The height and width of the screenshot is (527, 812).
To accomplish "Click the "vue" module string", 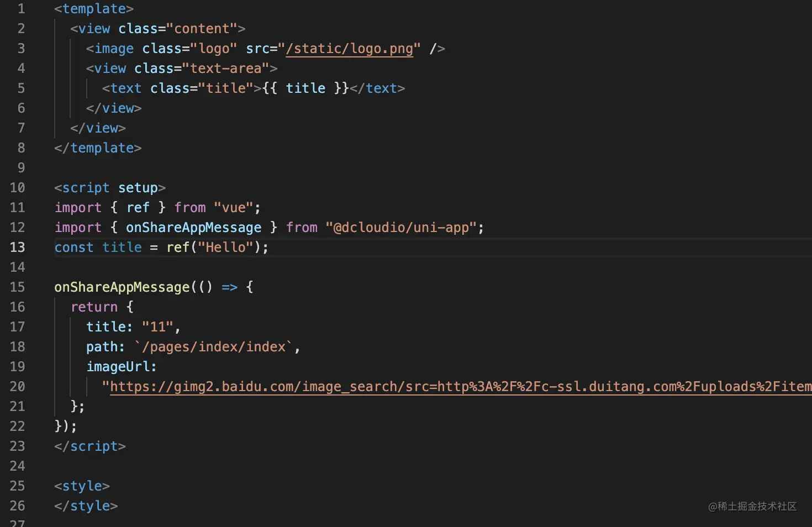I will 234,208.
